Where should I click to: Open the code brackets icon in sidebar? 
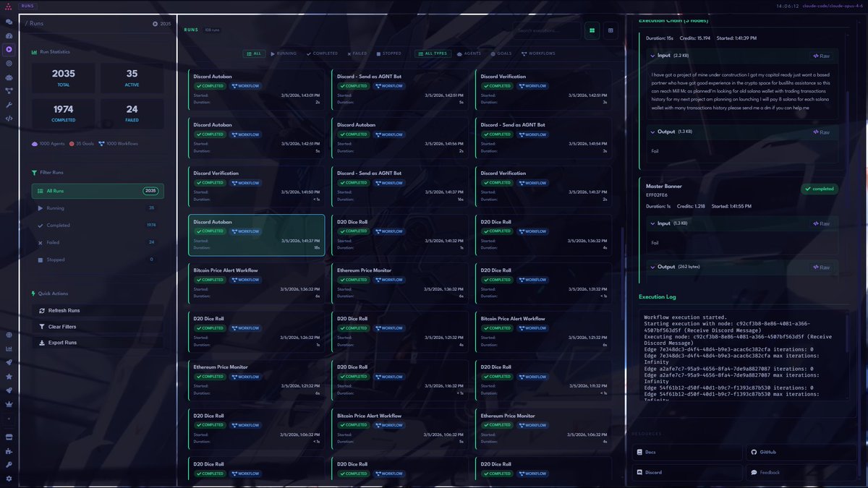pos(9,118)
